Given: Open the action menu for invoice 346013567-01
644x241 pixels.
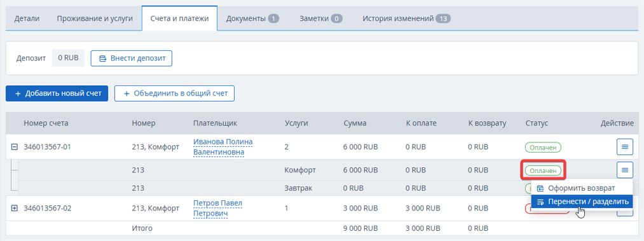Looking at the screenshot, I should pos(625,146).
